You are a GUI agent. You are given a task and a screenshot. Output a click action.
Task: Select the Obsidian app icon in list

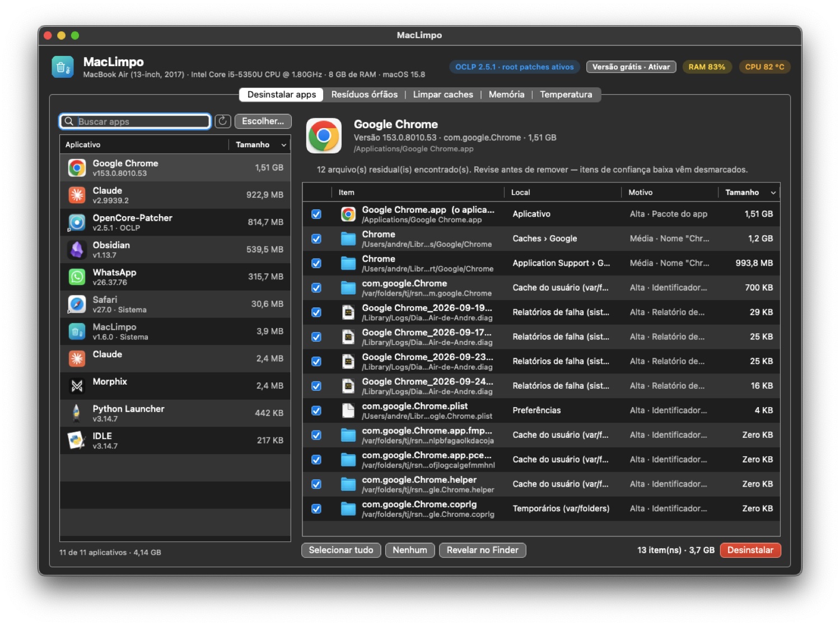pos(77,250)
